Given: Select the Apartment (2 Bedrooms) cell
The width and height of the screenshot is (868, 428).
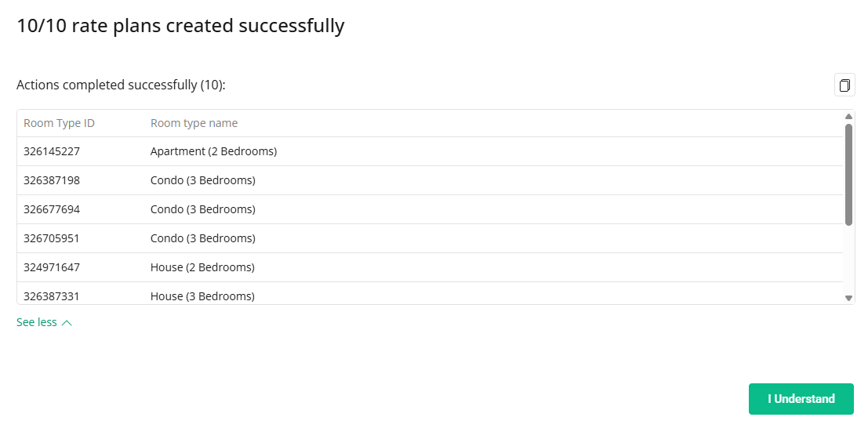Looking at the screenshot, I should tap(213, 151).
